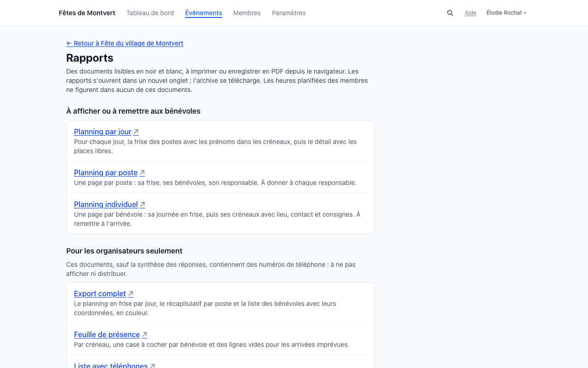This screenshot has width=588, height=368.
Task: Go to Tableau de bord tab
Action: (x=150, y=13)
